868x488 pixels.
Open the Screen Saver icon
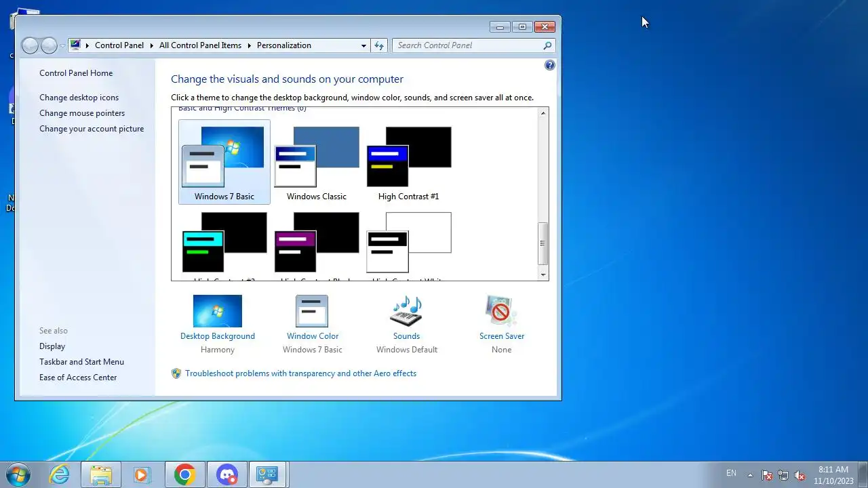(502, 311)
